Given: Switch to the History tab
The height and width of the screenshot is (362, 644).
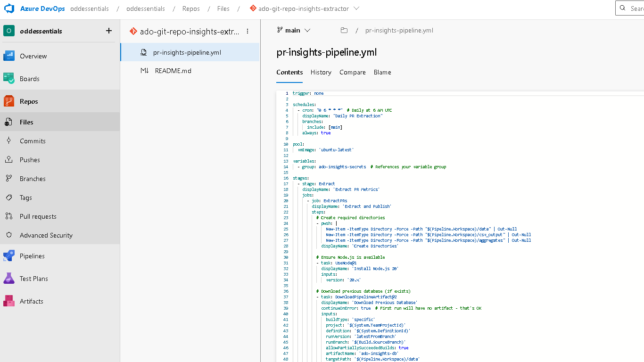Looking at the screenshot, I should tap(321, 72).
